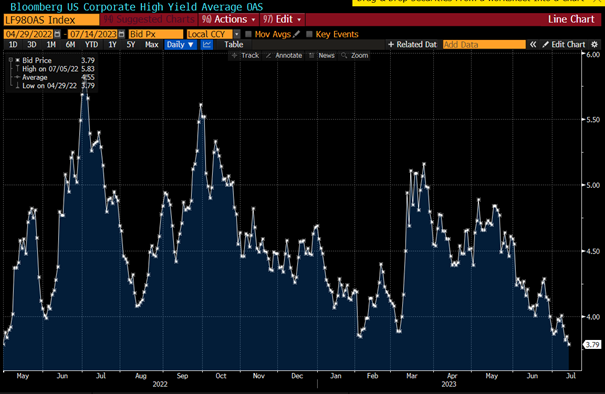Select the 6M time range
The image size is (605, 394).
(70, 45)
